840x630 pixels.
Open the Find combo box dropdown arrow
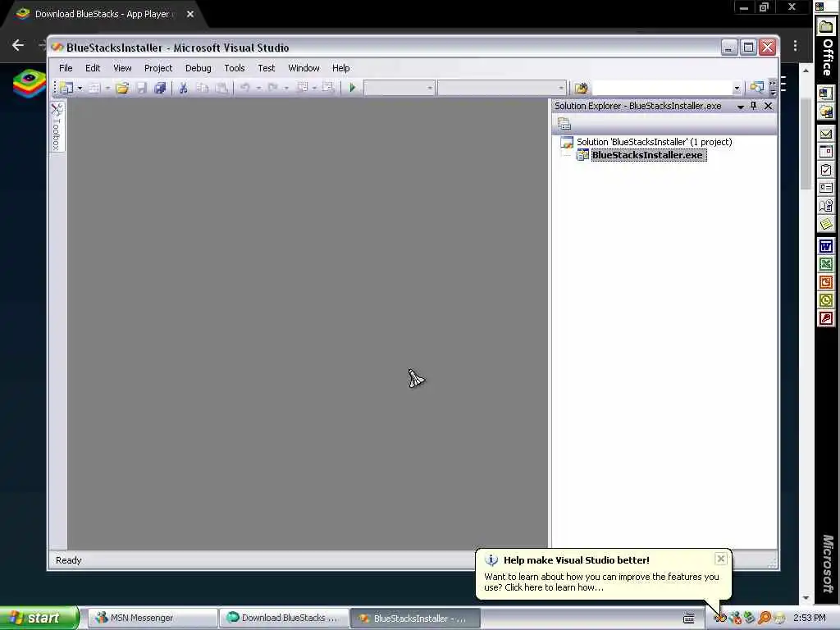737,88
